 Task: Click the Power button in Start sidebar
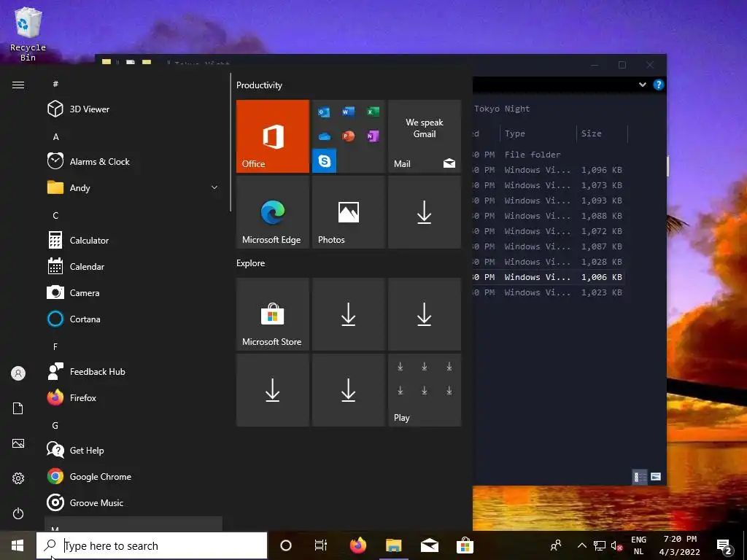18,513
